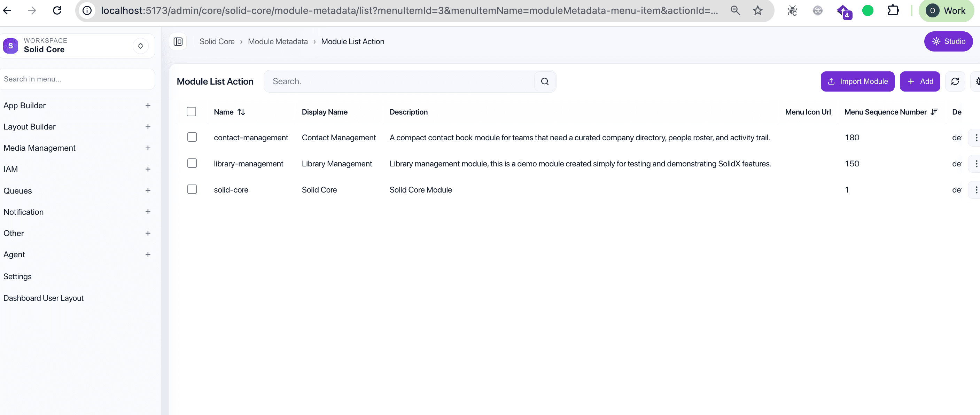This screenshot has width=980, height=415.
Task: Expand Other with its plus icon
Action: (x=148, y=233)
